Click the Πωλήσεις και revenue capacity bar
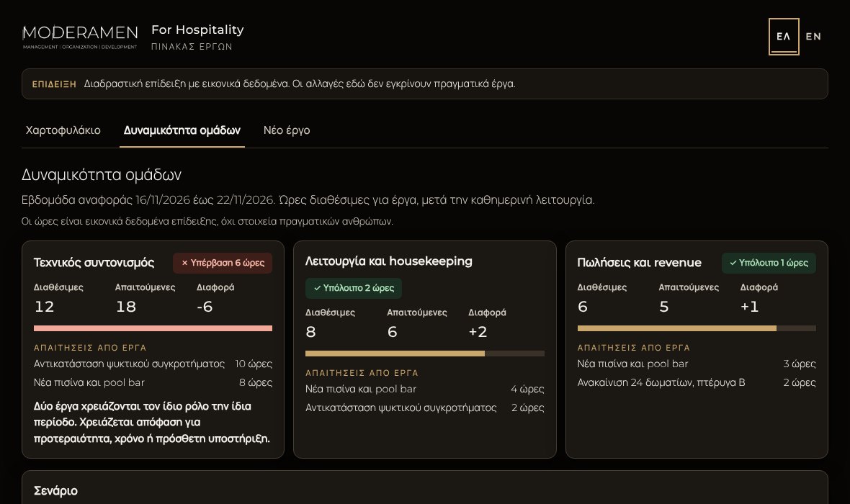 pyautogui.click(x=697, y=328)
